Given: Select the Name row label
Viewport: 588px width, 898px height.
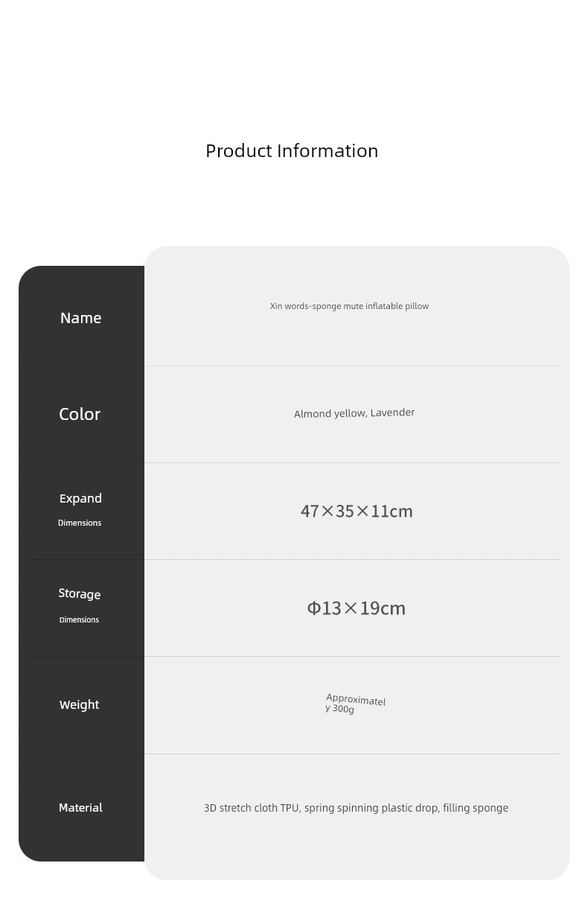Looking at the screenshot, I should click(x=80, y=318).
